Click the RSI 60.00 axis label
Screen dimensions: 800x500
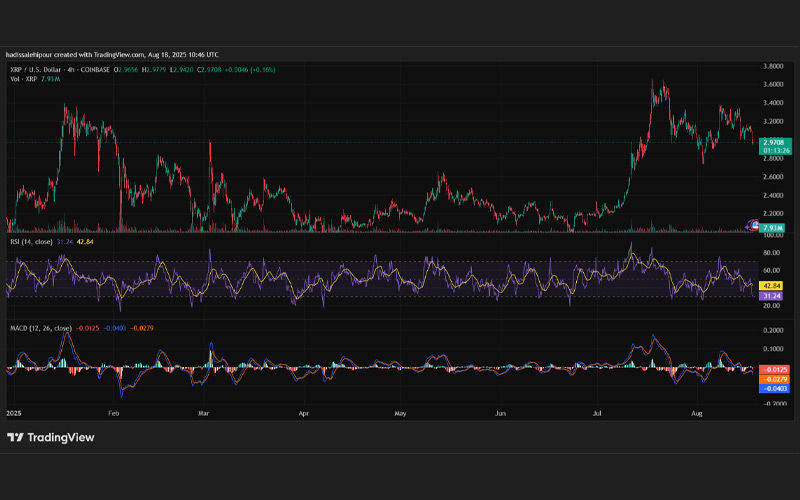click(x=771, y=270)
